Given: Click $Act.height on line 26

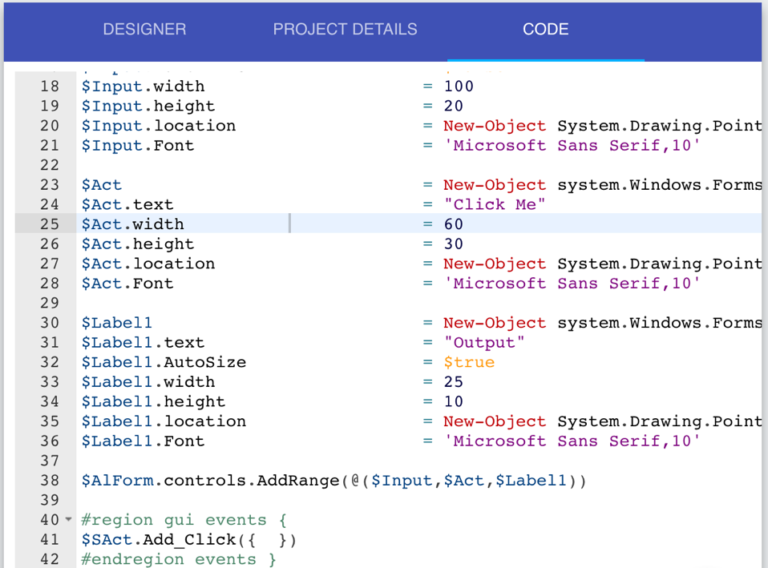Looking at the screenshot, I should tap(138, 244).
